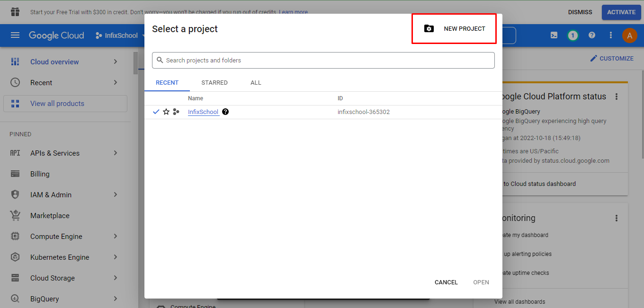Open Cloud Platform status card menu
The height and width of the screenshot is (308, 644).
point(617,97)
